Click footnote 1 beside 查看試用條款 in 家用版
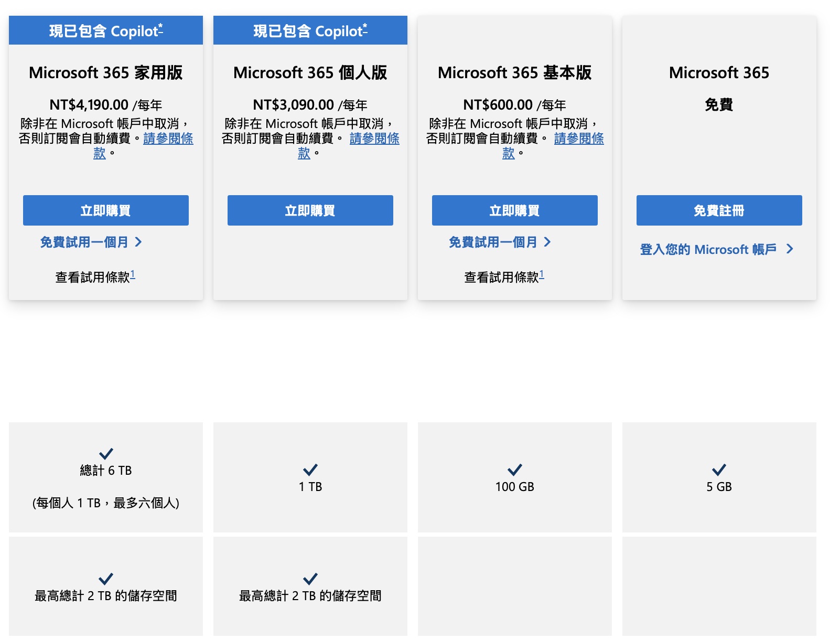The height and width of the screenshot is (640, 840). [x=133, y=274]
